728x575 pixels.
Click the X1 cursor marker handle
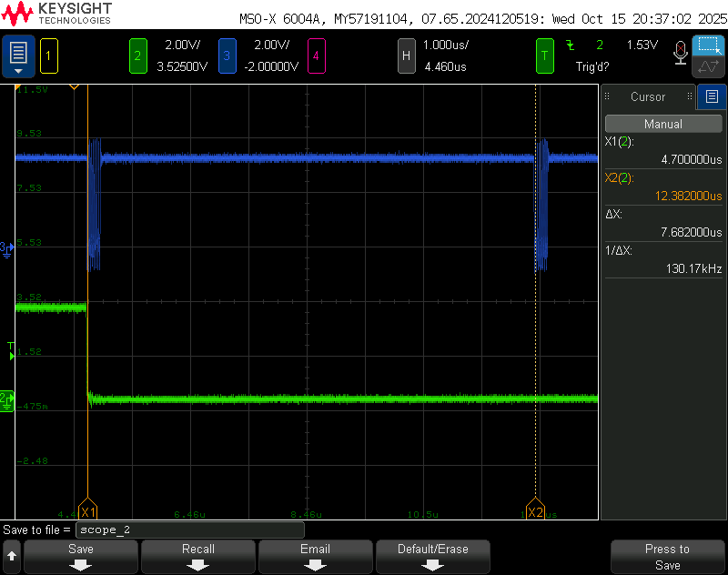tap(87, 509)
